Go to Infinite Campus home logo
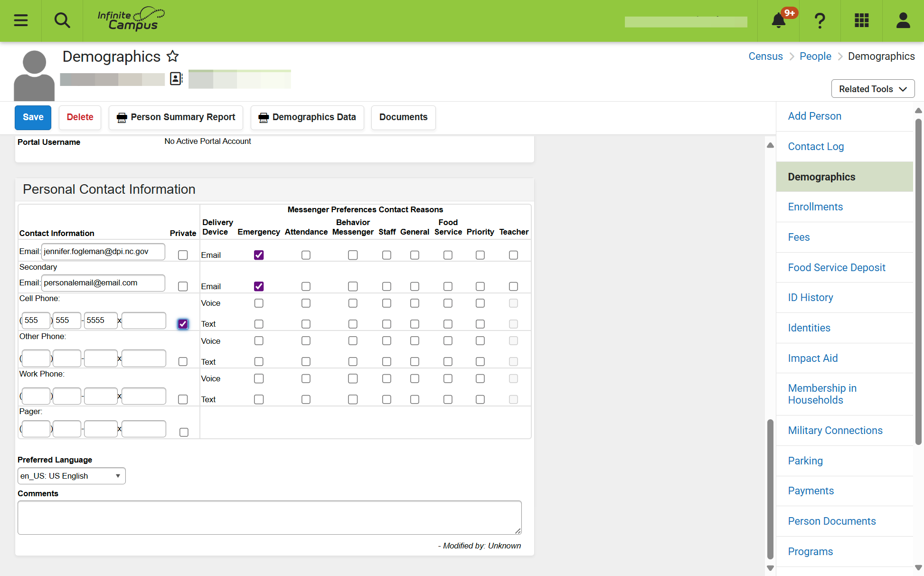The width and height of the screenshot is (924, 576). pos(131,19)
